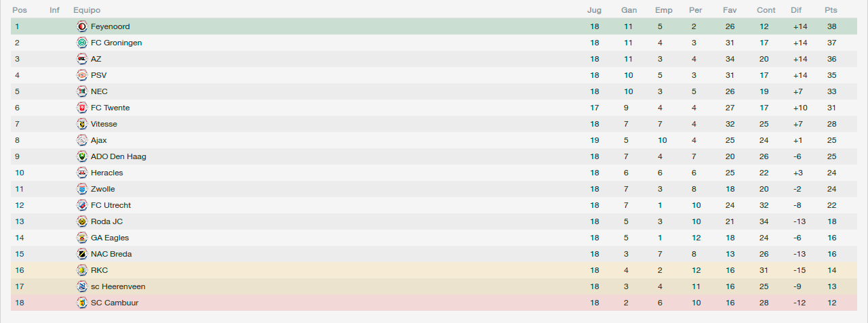The image size is (868, 323).
Task: Click the NAC Breda club logo
Action: pos(82,254)
